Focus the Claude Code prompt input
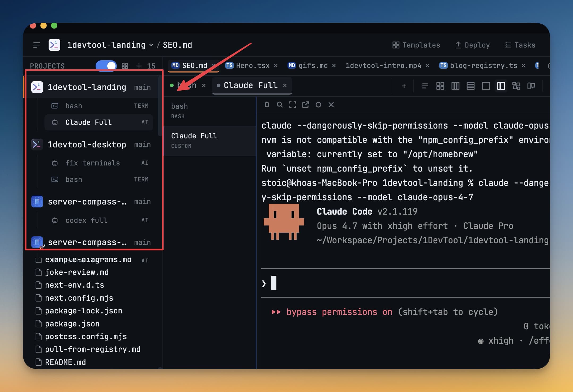 [405, 283]
